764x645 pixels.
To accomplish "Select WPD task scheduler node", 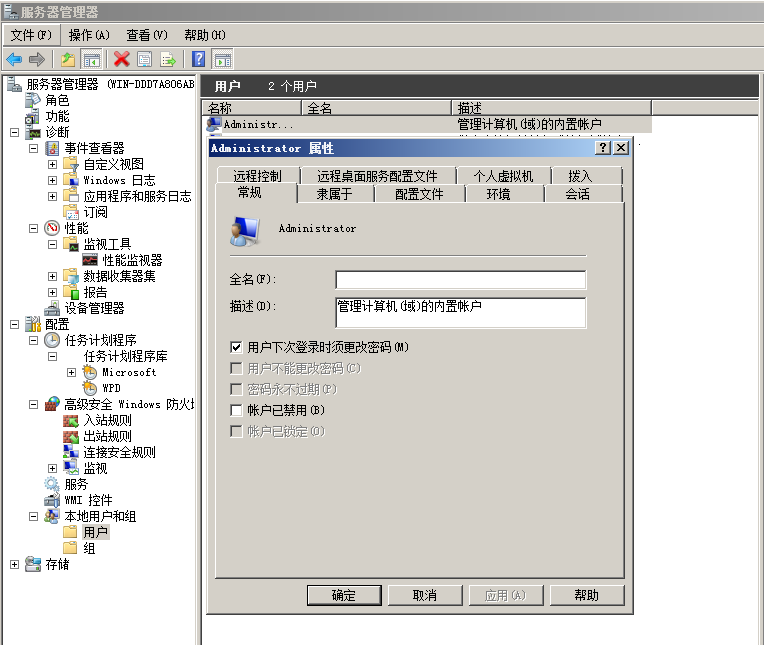I will [x=111, y=388].
